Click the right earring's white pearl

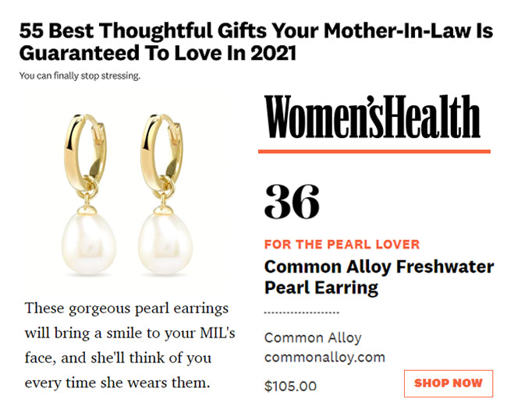click(165, 243)
